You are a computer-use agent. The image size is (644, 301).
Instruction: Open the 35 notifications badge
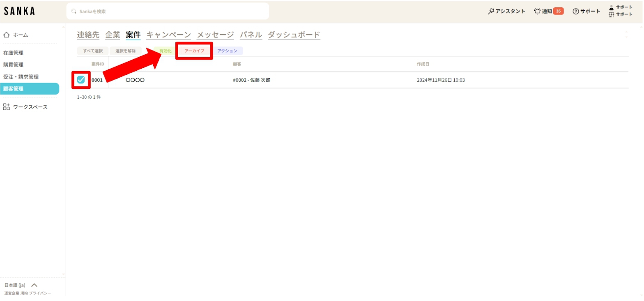(x=558, y=11)
